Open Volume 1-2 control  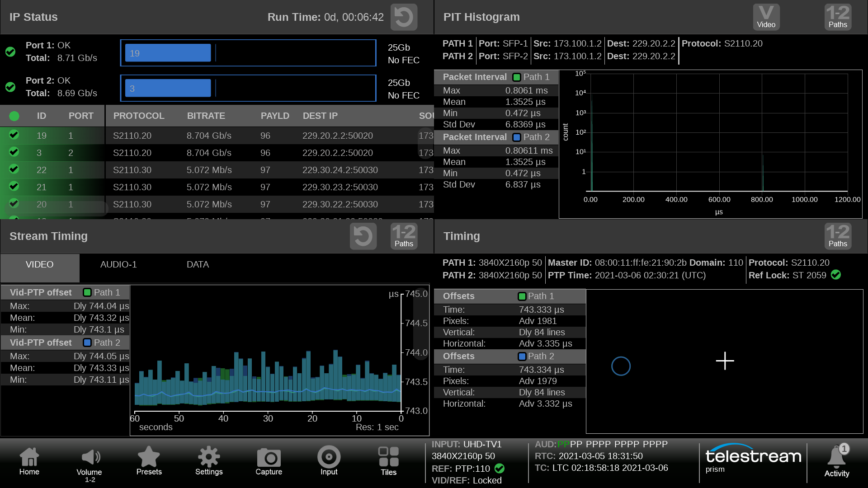(x=90, y=465)
